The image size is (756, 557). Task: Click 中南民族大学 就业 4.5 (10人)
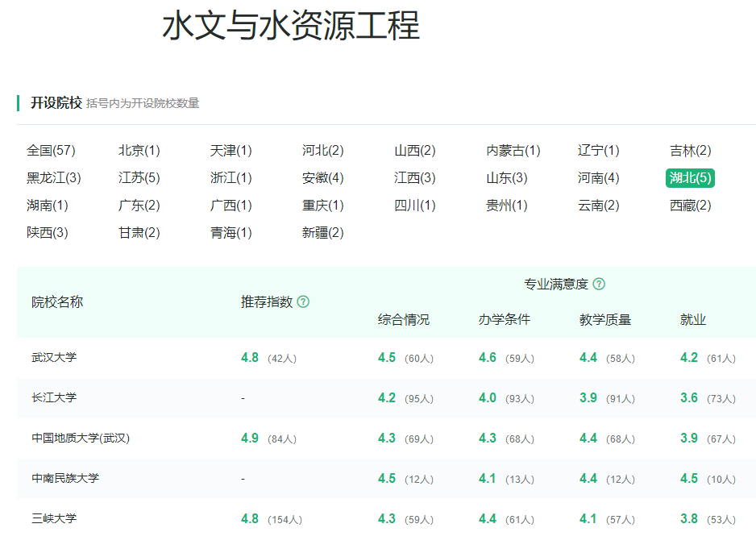pyautogui.click(x=708, y=478)
